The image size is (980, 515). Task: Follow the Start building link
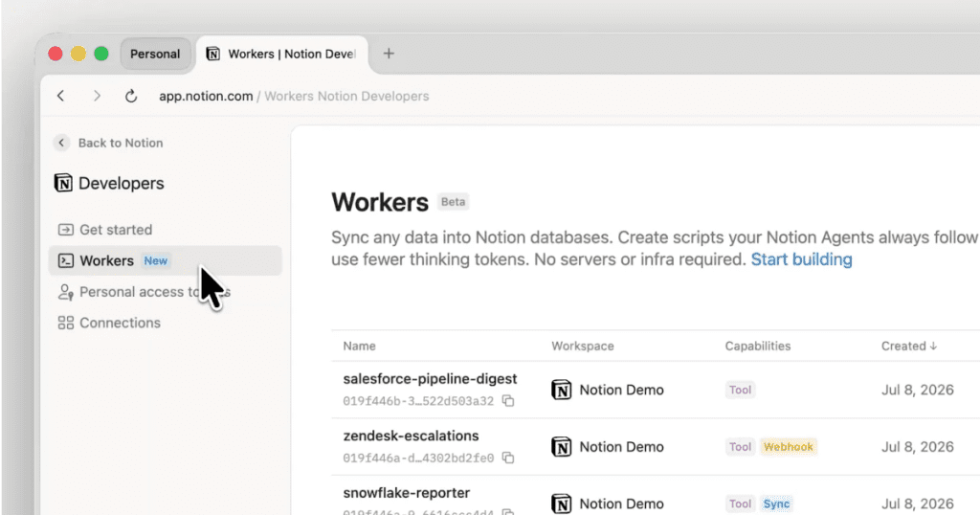click(801, 259)
